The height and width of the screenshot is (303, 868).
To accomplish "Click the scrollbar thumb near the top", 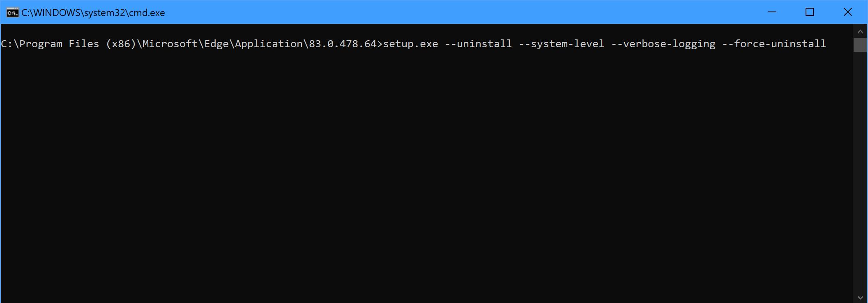I will pyautogui.click(x=860, y=45).
